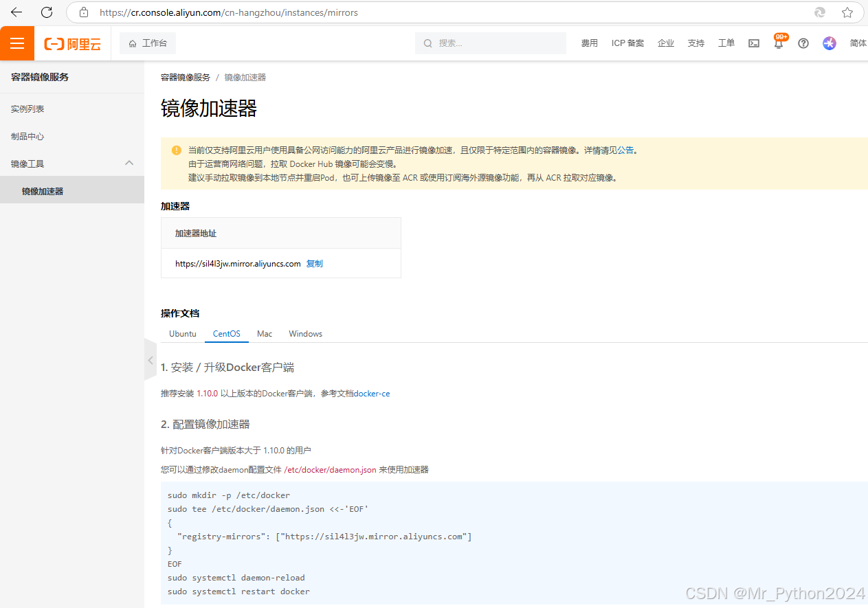
Task: Reload the page with refresh icon
Action: (47, 12)
